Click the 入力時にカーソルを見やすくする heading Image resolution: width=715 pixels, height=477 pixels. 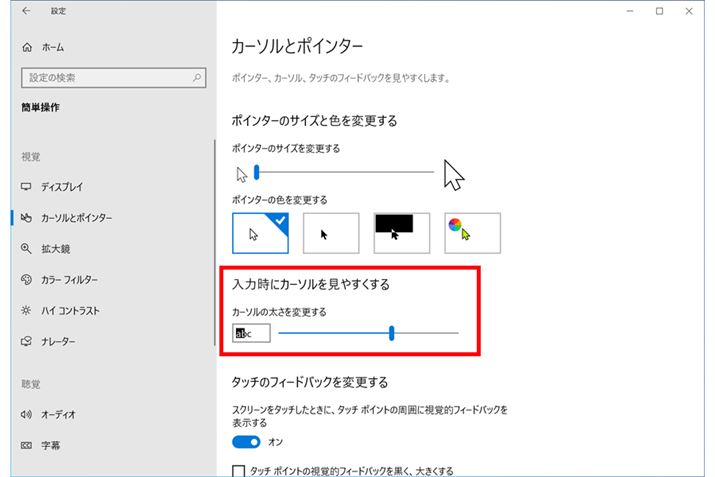pyautogui.click(x=311, y=284)
